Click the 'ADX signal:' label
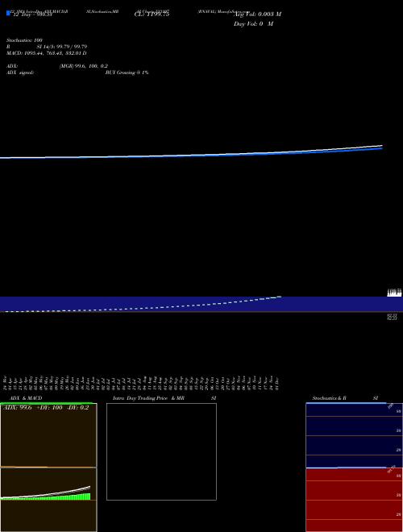403x532 pixels. pos(20,73)
